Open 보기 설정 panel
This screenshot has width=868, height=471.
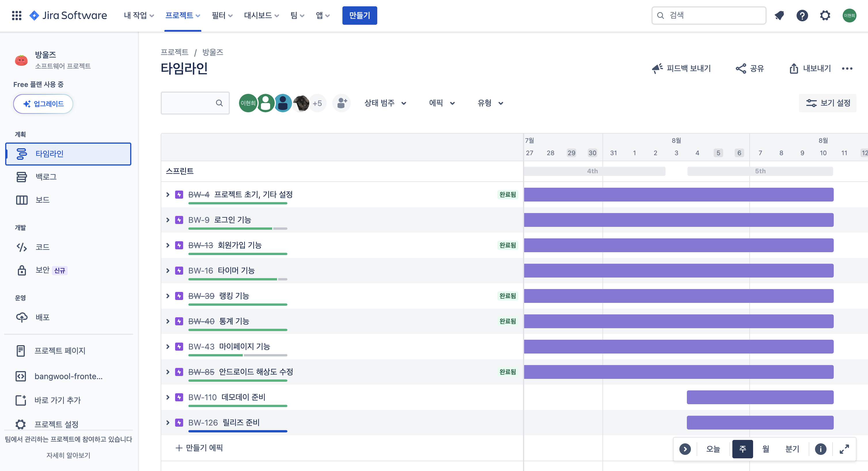828,103
